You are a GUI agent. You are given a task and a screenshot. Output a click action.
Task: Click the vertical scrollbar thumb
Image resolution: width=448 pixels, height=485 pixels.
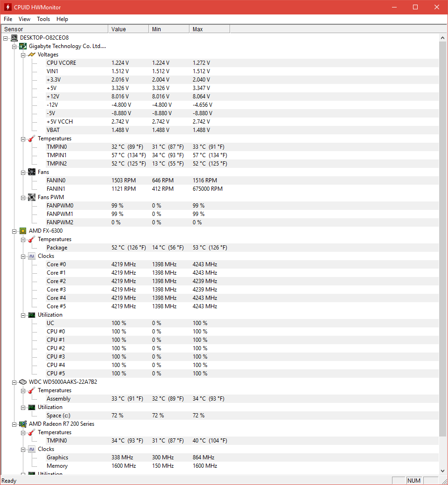click(442, 239)
